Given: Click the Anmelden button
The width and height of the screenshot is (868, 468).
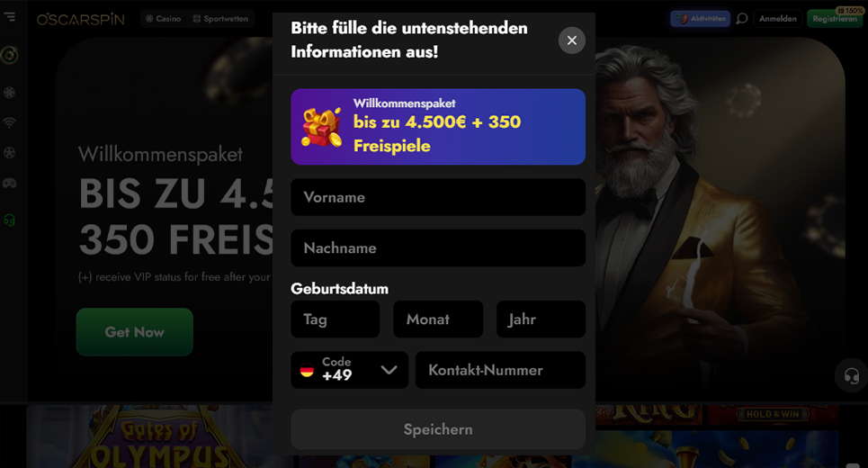Looking at the screenshot, I should pyautogui.click(x=778, y=19).
